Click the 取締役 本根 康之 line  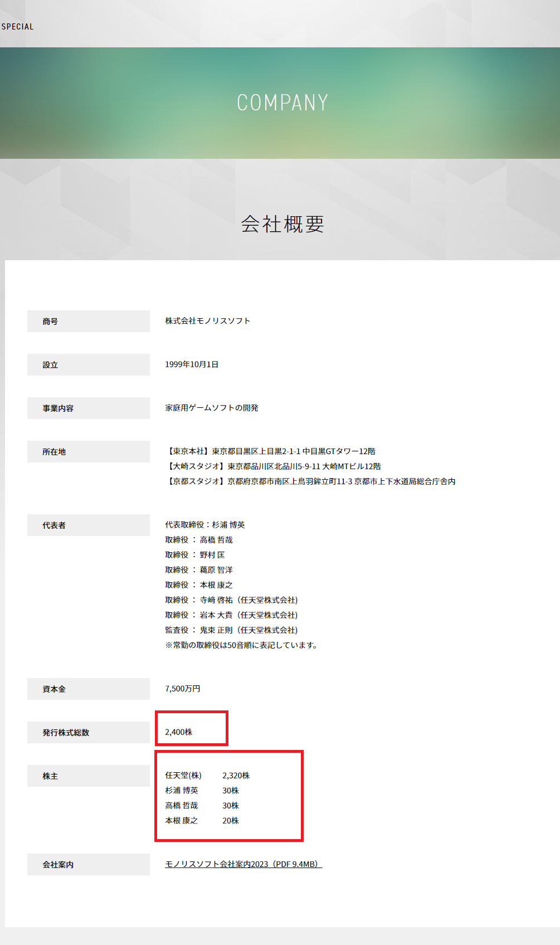(199, 585)
